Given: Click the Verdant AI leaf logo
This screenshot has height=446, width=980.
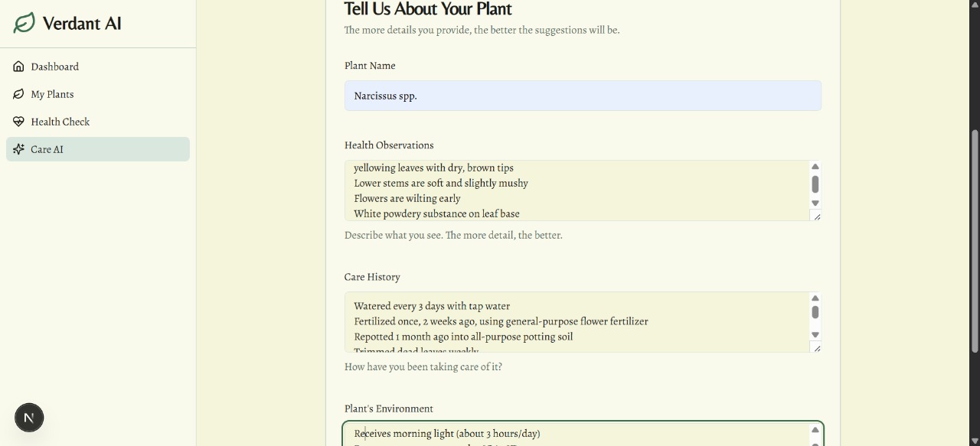Looking at the screenshot, I should [24, 23].
